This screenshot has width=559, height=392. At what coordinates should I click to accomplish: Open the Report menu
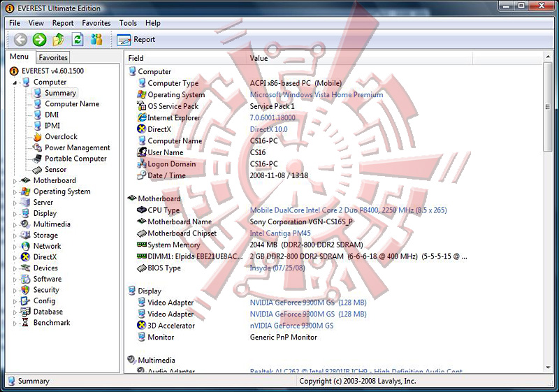[x=63, y=23]
